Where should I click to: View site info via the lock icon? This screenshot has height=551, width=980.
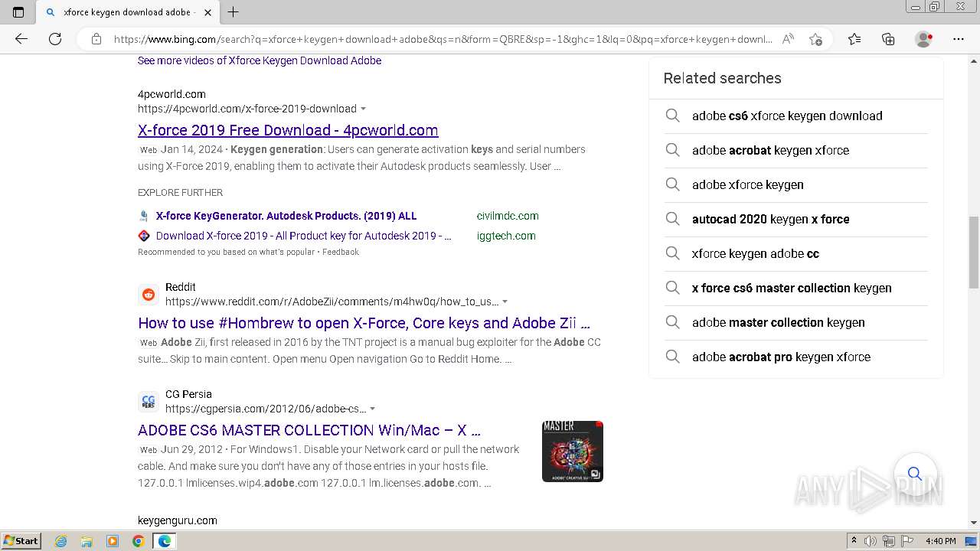96,39
